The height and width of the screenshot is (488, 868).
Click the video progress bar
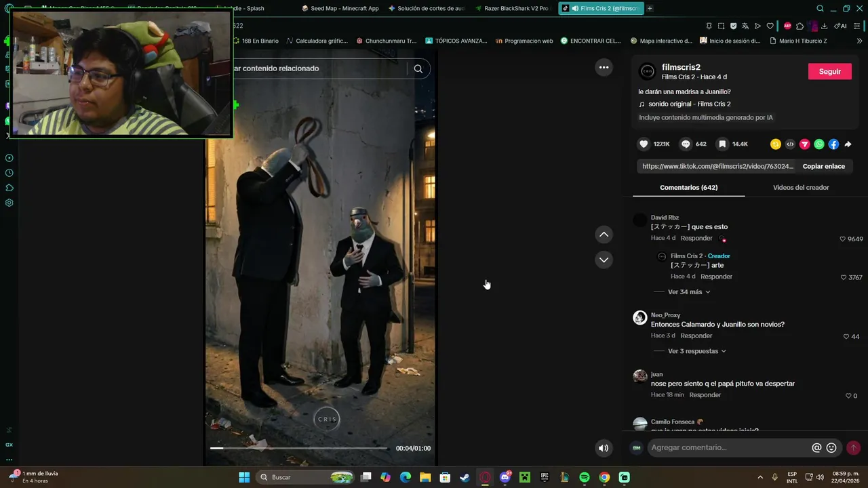(x=298, y=448)
